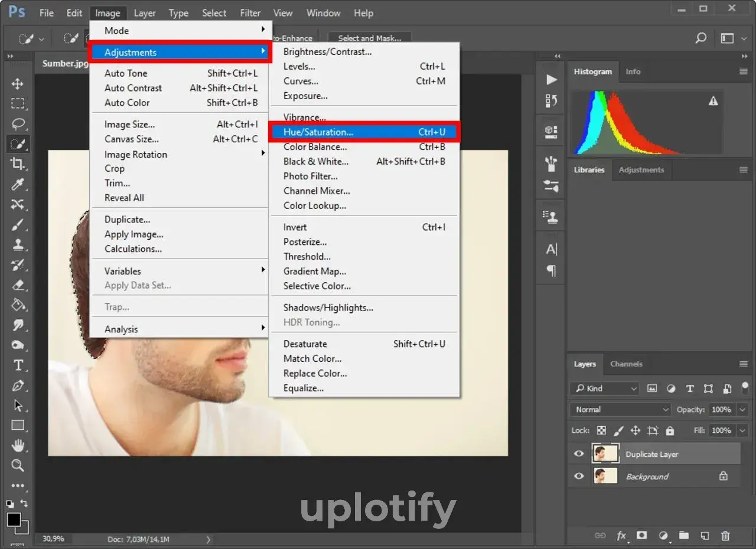Select the Move tool
Viewport: 756px width, 549px height.
[x=18, y=84]
